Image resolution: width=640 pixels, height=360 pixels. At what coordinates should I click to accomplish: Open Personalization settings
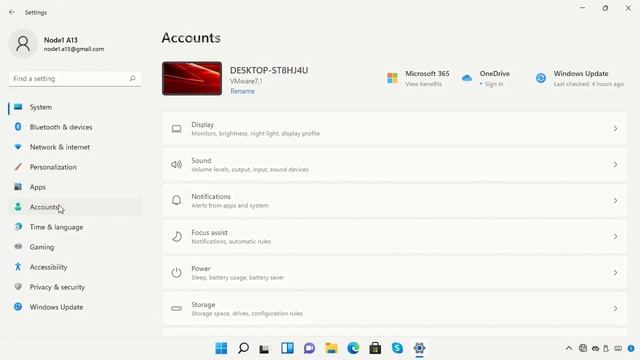coord(75,167)
